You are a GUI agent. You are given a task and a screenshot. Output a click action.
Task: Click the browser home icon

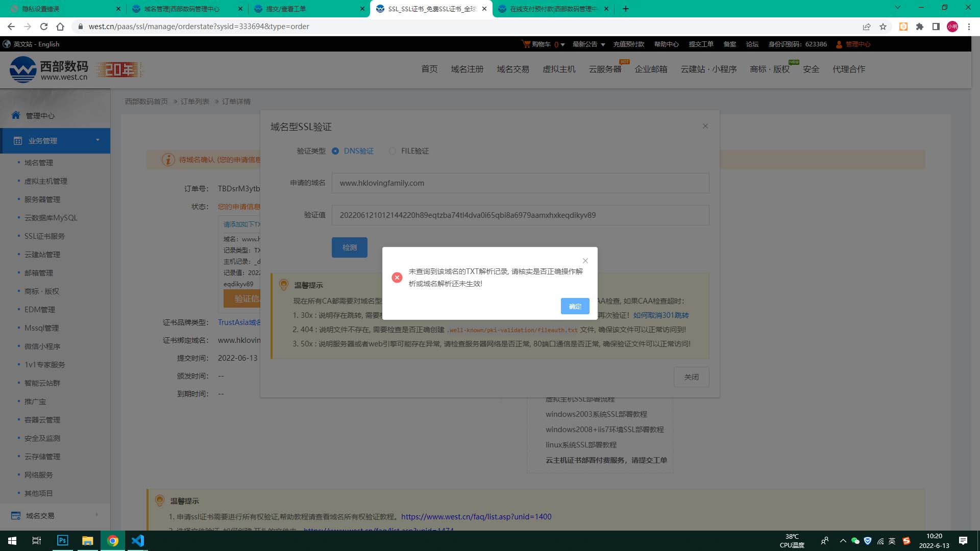point(60,27)
